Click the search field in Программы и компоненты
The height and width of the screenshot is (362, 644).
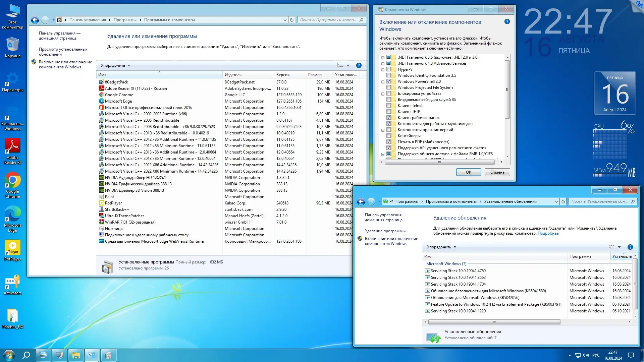[327, 20]
